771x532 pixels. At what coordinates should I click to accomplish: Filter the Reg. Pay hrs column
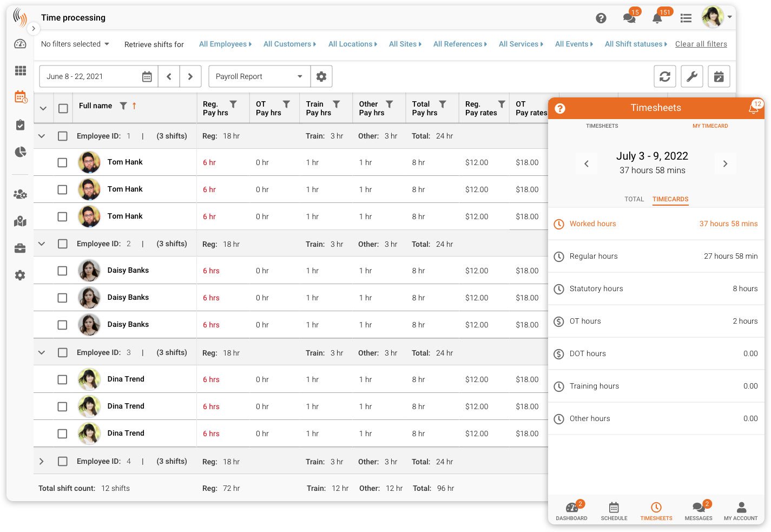(x=233, y=104)
